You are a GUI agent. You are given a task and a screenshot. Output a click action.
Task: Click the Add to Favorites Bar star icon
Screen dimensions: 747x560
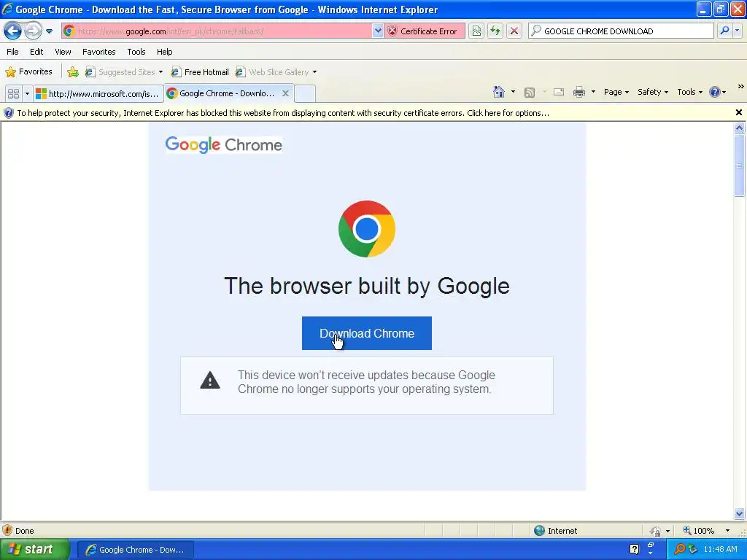[73, 72]
